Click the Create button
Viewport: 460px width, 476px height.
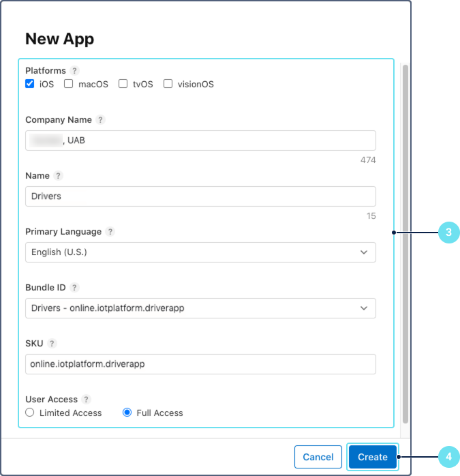373,457
